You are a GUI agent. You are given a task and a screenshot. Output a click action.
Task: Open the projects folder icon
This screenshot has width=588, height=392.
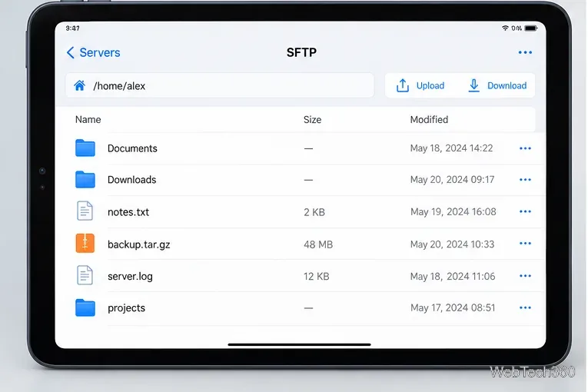point(85,307)
